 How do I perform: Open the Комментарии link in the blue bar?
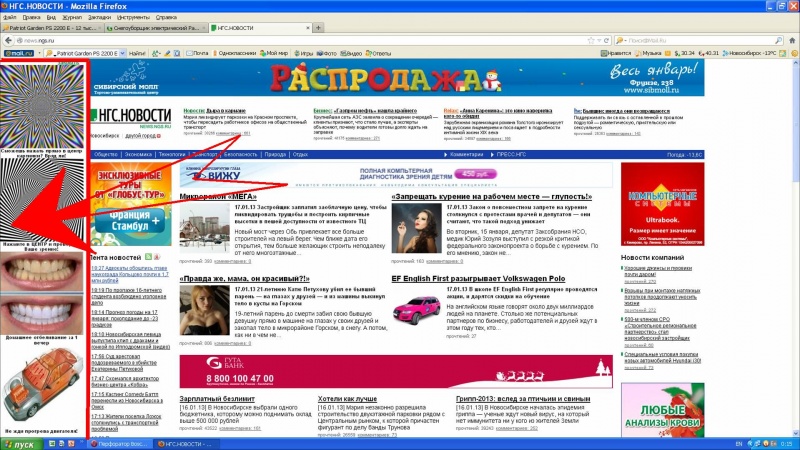point(466,155)
